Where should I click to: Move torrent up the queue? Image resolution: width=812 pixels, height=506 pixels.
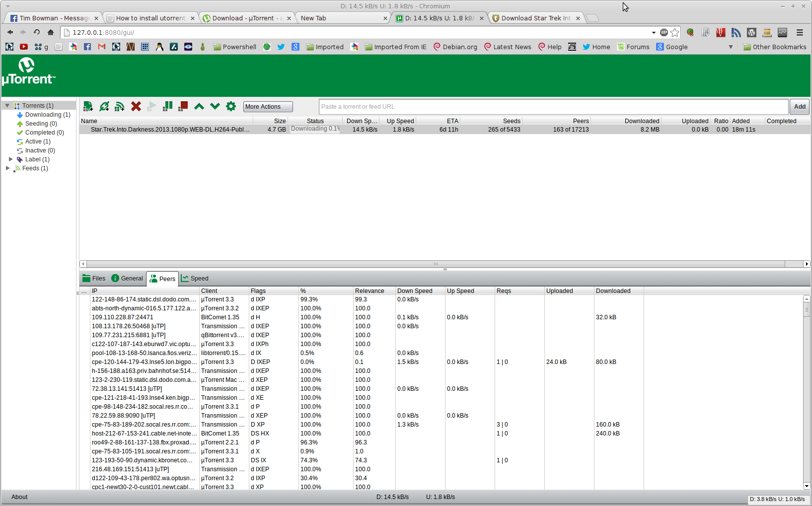pos(199,106)
